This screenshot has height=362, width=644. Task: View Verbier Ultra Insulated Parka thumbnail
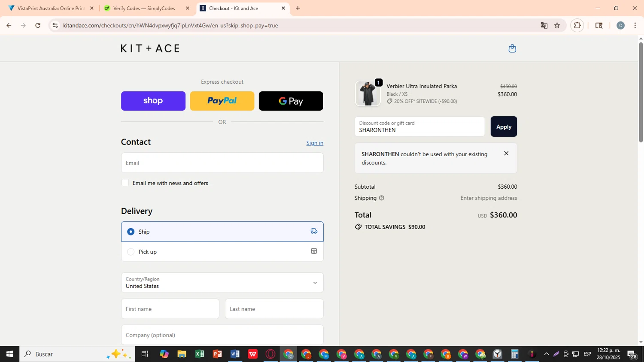368,93
